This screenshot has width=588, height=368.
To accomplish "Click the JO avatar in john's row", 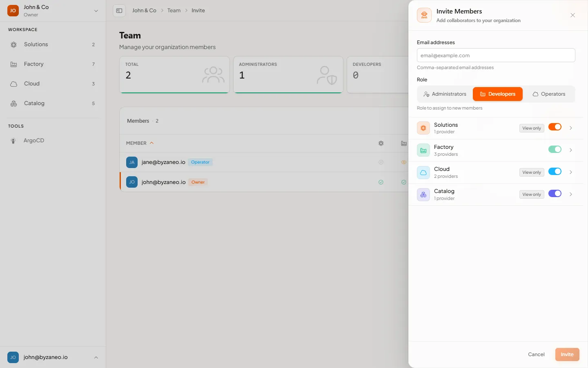I will pos(132,182).
